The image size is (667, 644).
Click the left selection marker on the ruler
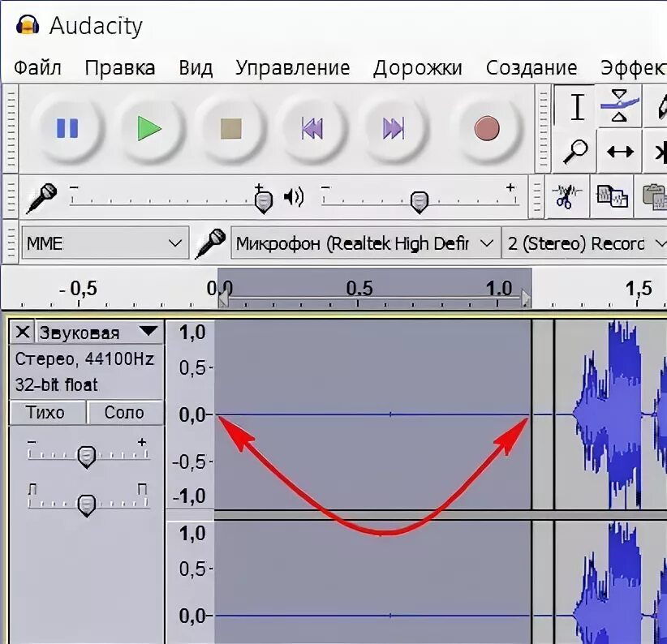click(x=223, y=299)
